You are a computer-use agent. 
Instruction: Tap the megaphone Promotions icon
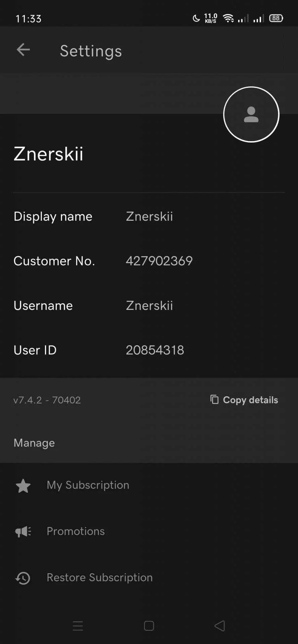(23, 532)
